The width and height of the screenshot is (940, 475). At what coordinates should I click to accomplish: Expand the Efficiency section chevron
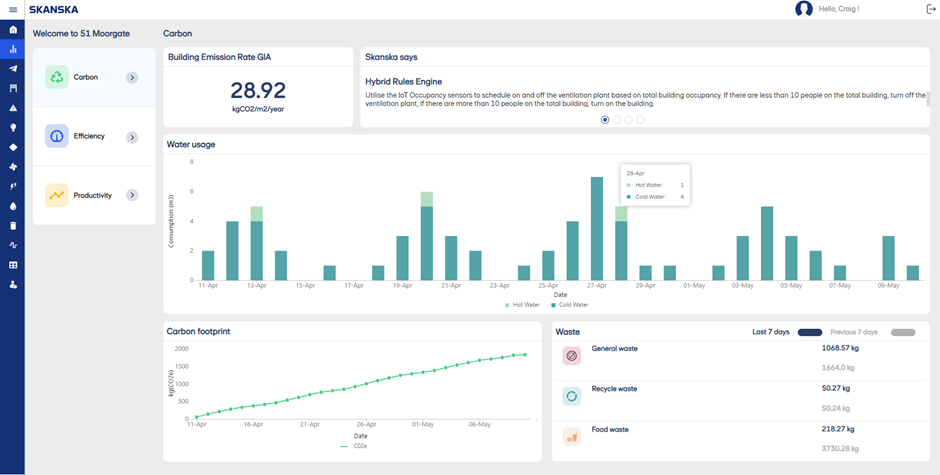[132, 137]
